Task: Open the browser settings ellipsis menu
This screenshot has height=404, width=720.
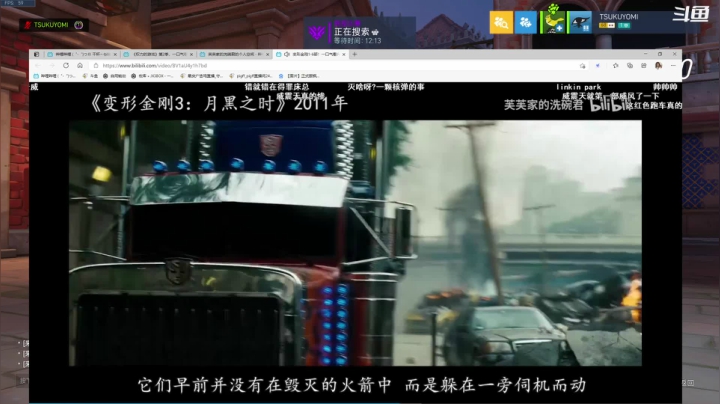Action: point(673,66)
